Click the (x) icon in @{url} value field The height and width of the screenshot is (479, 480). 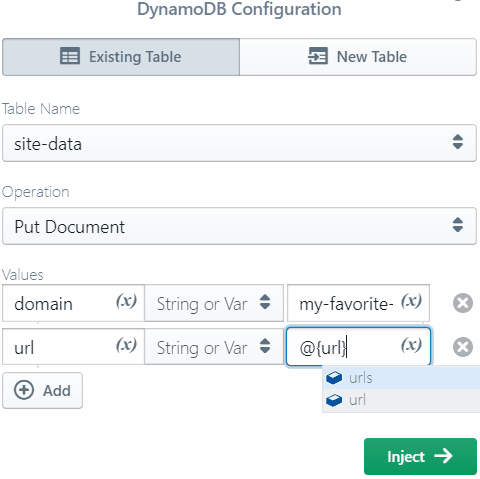411,345
